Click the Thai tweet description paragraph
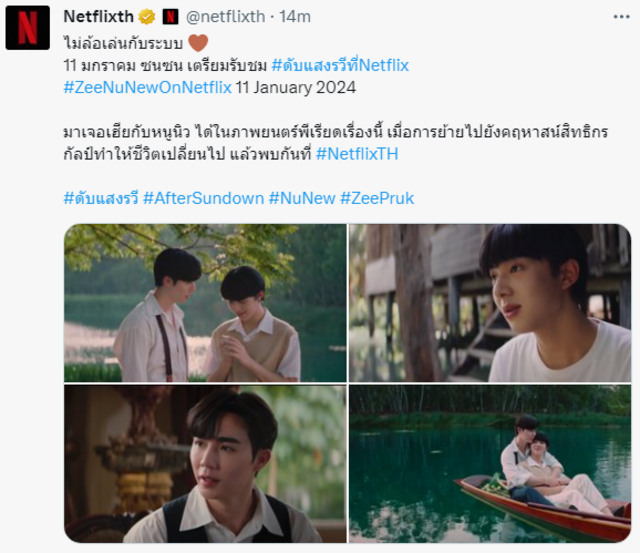 [336, 143]
